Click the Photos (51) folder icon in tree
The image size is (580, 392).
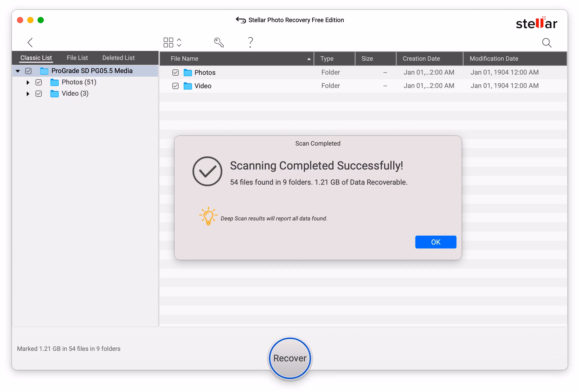pos(55,82)
